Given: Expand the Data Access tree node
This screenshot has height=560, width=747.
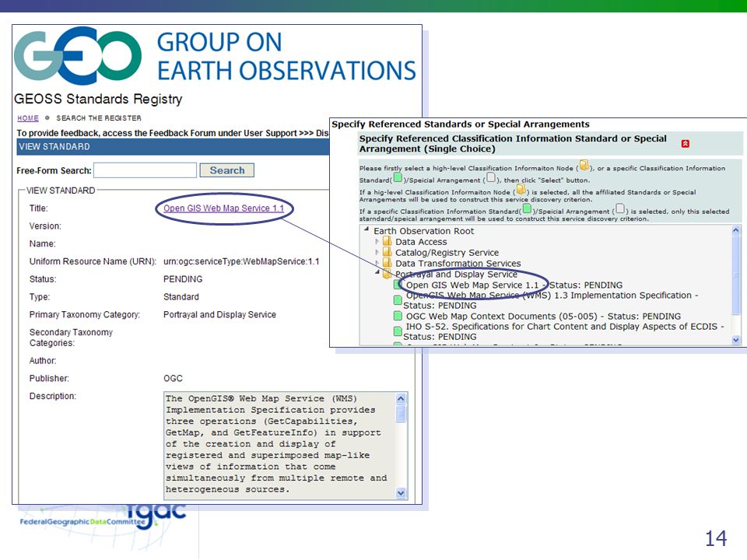Looking at the screenshot, I should [x=377, y=241].
